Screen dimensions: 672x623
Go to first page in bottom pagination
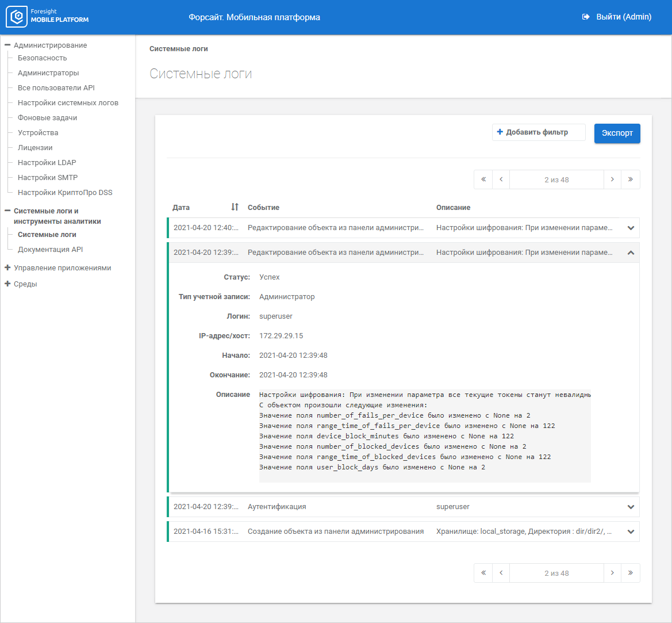pos(483,573)
